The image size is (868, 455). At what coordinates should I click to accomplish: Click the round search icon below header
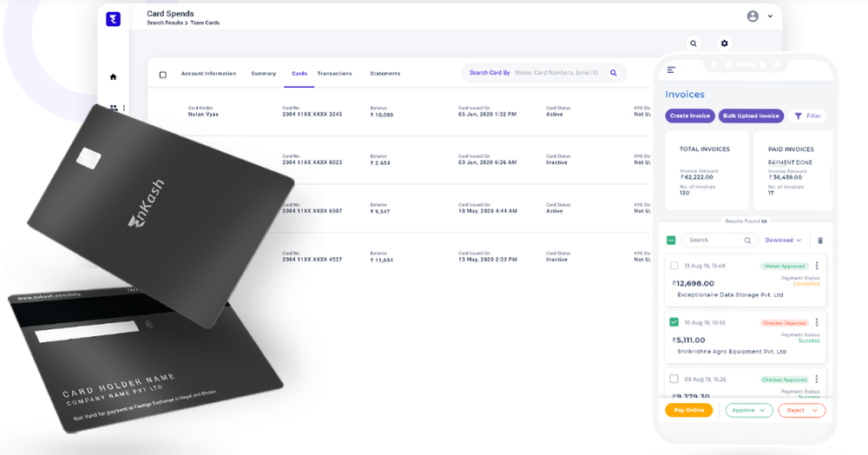pyautogui.click(x=693, y=43)
